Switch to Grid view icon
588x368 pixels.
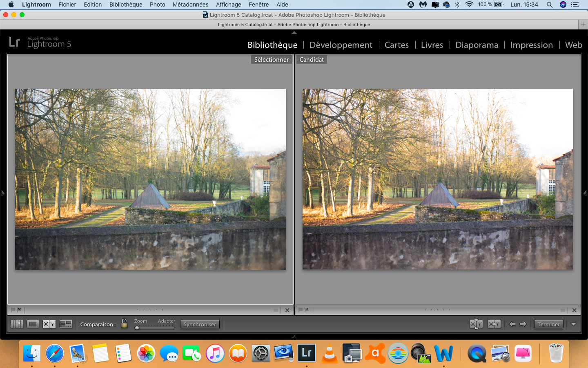click(17, 324)
